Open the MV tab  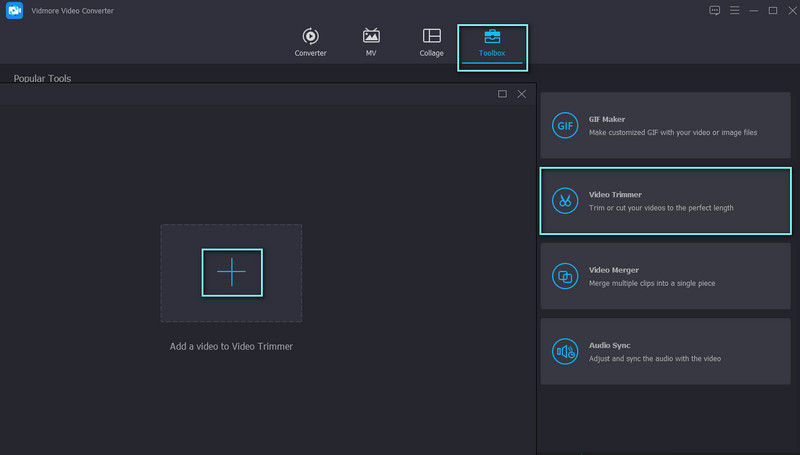point(371,42)
